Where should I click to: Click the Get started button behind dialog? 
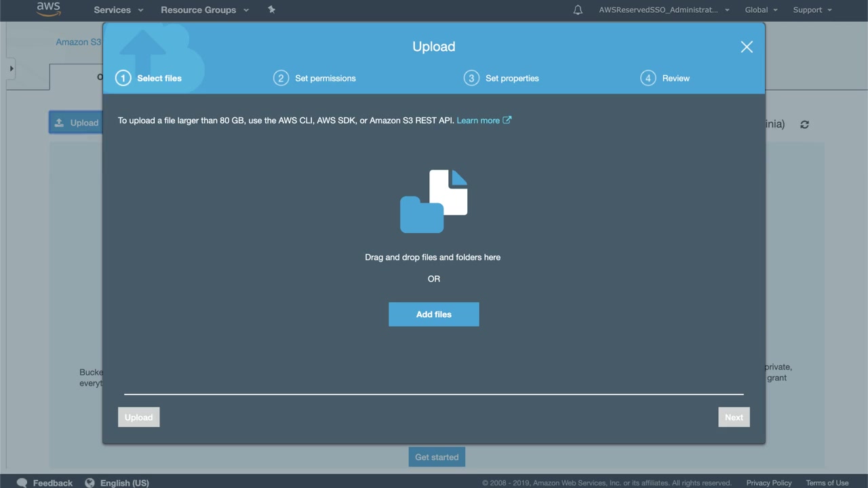click(x=437, y=457)
